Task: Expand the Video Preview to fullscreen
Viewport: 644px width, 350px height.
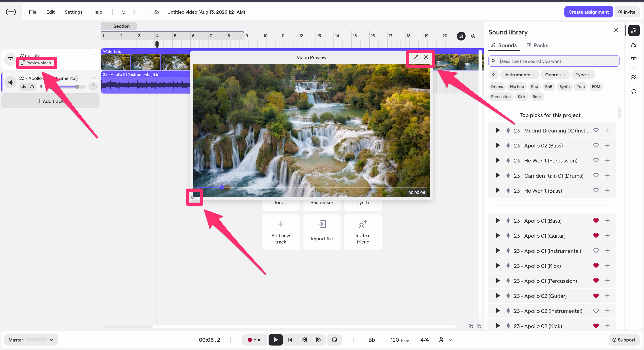Action: pyautogui.click(x=416, y=57)
